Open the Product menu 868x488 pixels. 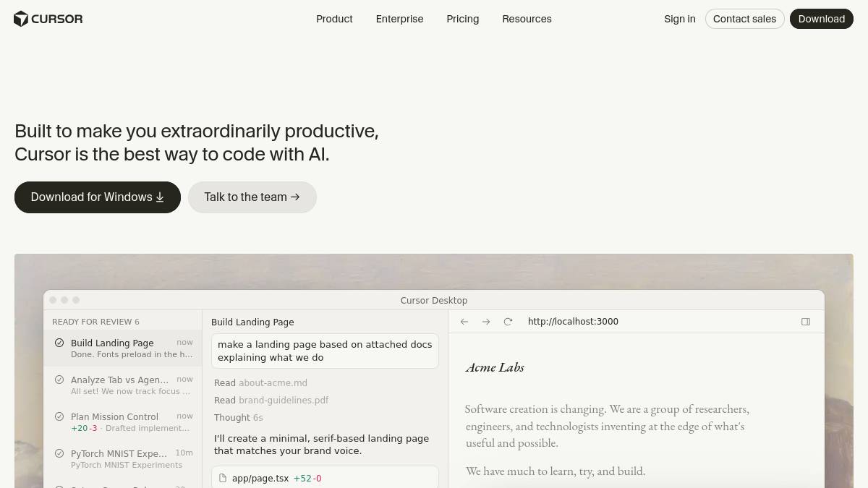(x=334, y=19)
